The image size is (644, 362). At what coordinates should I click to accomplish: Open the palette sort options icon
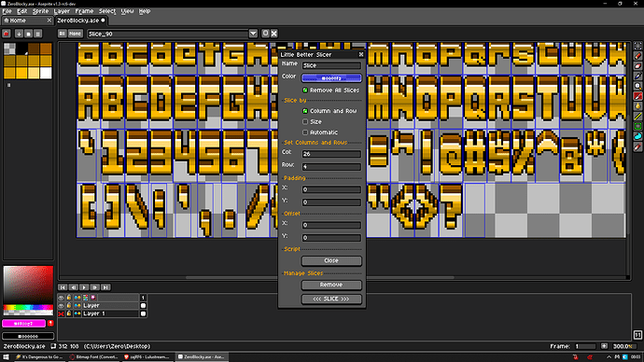[x=19, y=34]
